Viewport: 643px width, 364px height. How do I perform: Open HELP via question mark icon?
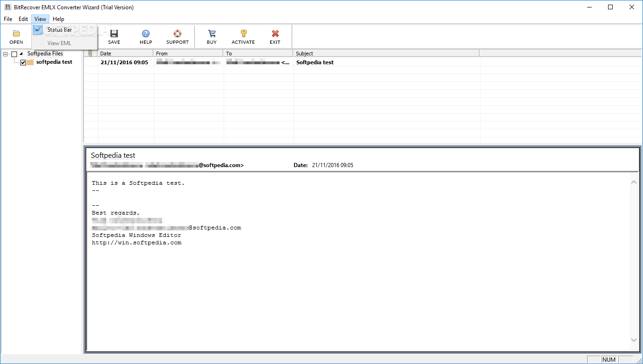tap(146, 34)
